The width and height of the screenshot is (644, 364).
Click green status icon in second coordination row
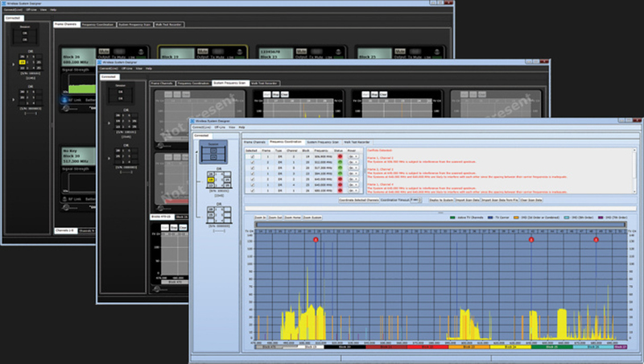tap(340, 163)
